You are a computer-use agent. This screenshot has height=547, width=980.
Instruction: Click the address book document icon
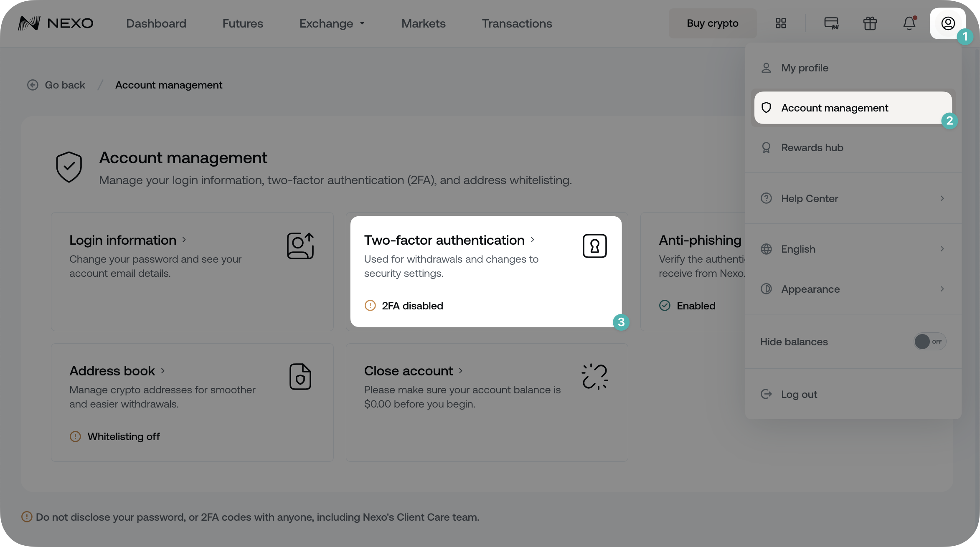[x=300, y=376]
